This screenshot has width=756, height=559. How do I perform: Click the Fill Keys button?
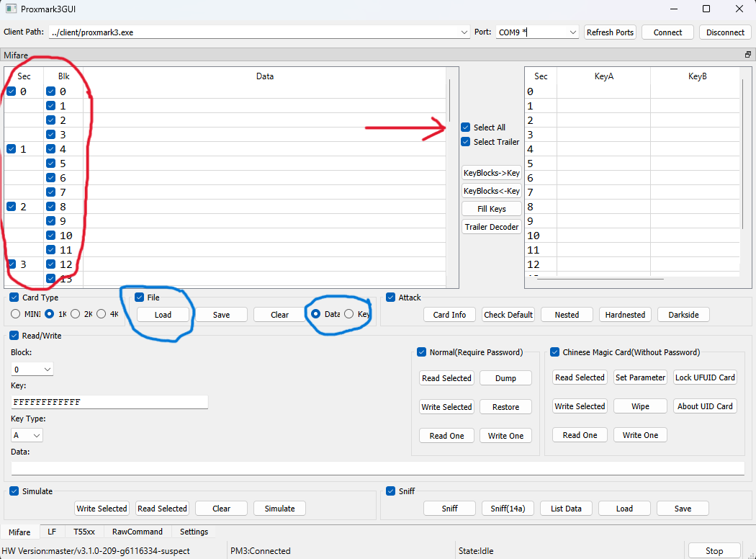(x=492, y=209)
